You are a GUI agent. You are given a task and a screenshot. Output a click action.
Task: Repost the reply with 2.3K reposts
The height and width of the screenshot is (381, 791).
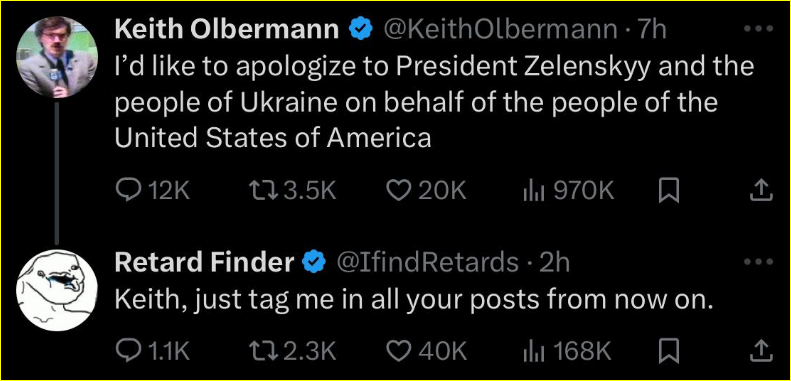click(x=293, y=351)
